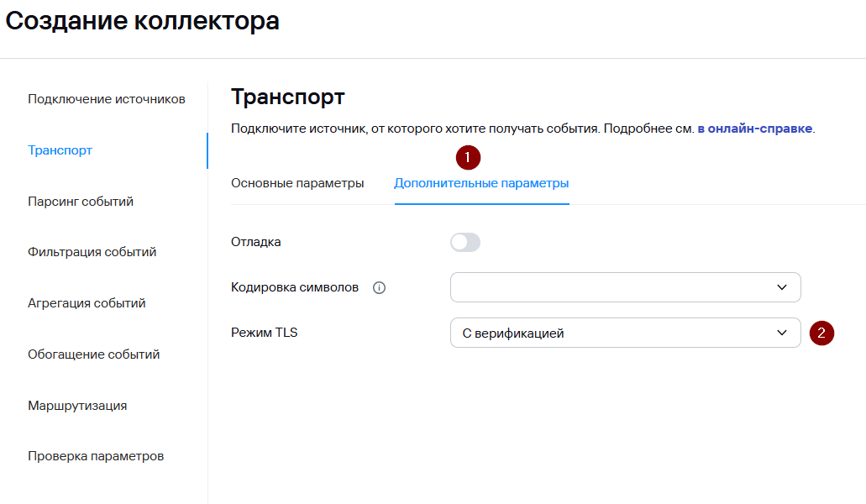Click the red marker numbered 1

coord(468,157)
